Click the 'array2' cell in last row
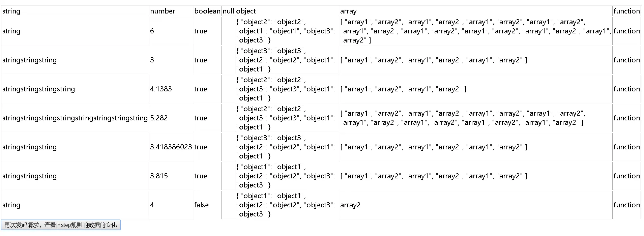The height and width of the screenshot is (236, 644). pos(476,205)
